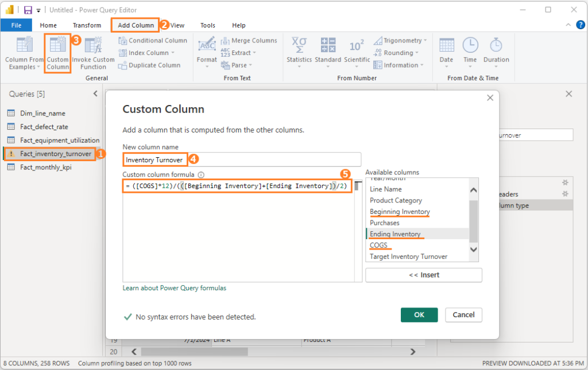
Task: Select the Fact_monthly_kpi query
Action: click(46, 167)
